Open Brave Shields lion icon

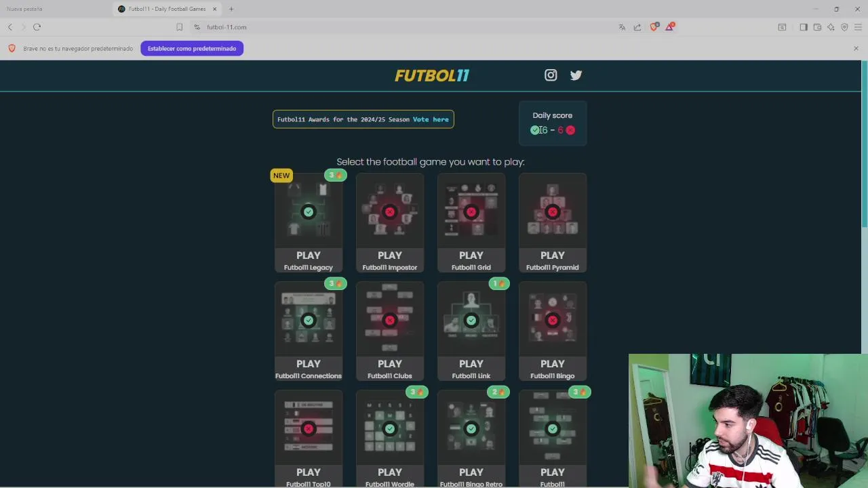pyautogui.click(x=654, y=27)
